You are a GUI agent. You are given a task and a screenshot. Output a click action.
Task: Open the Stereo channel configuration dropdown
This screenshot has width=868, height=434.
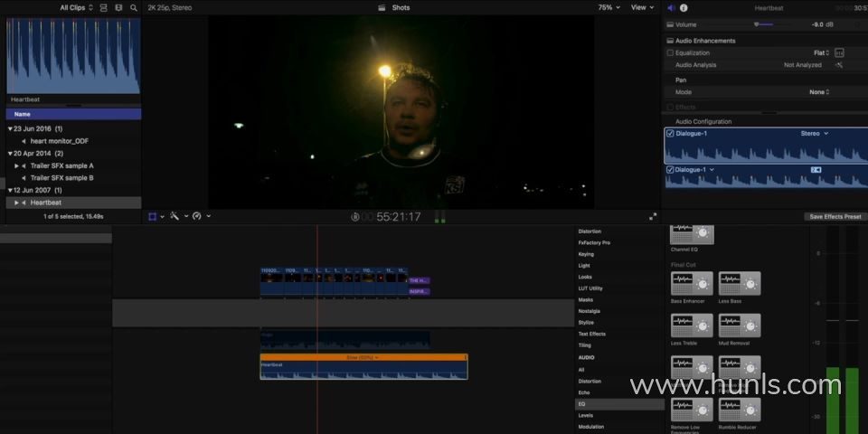[x=815, y=134]
